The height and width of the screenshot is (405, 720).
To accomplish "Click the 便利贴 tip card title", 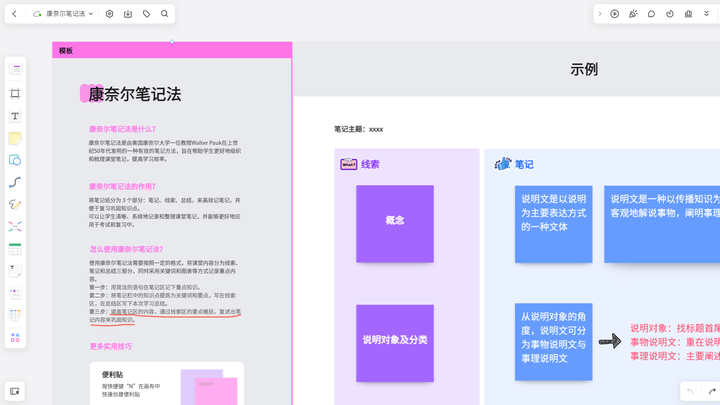I will coord(112,375).
